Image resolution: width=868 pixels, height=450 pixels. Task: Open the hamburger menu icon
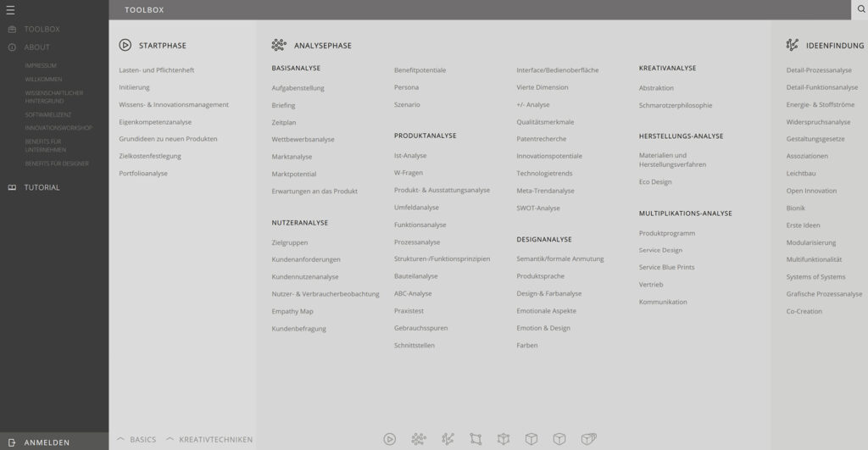pos(11,10)
